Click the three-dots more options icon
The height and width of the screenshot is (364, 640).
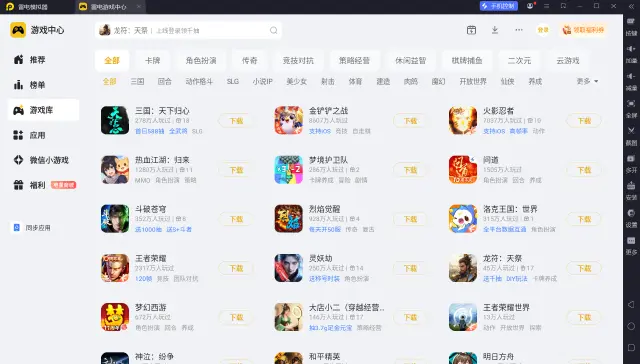519,30
